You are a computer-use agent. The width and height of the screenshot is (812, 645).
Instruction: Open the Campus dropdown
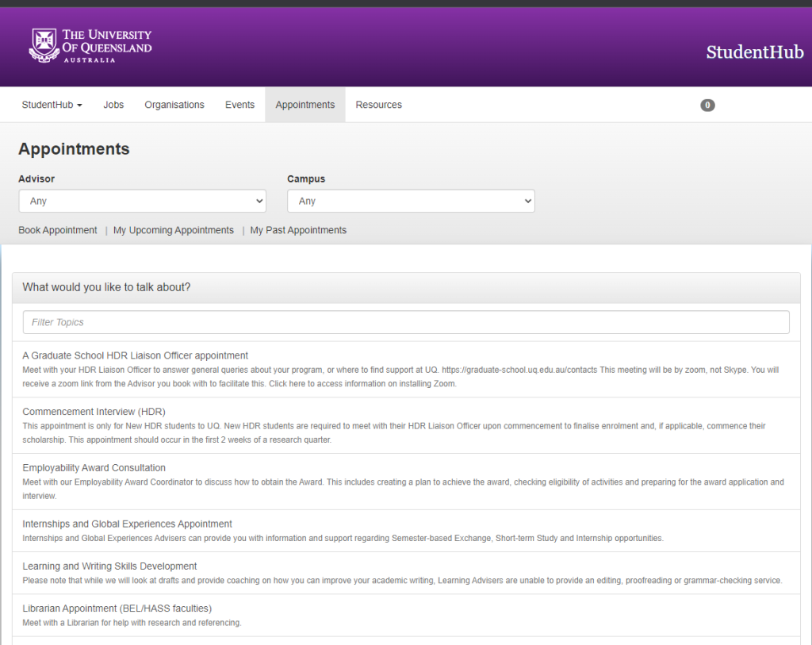[410, 201]
